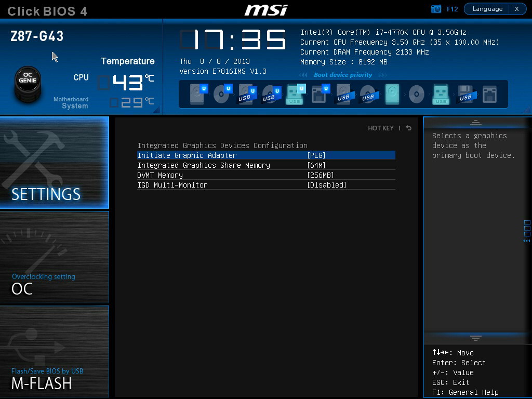Viewport: 532px width, 399px height.
Task: Click the 'Current CPU Frequency 3.50 GHz' line
Action: click(x=400, y=42)
